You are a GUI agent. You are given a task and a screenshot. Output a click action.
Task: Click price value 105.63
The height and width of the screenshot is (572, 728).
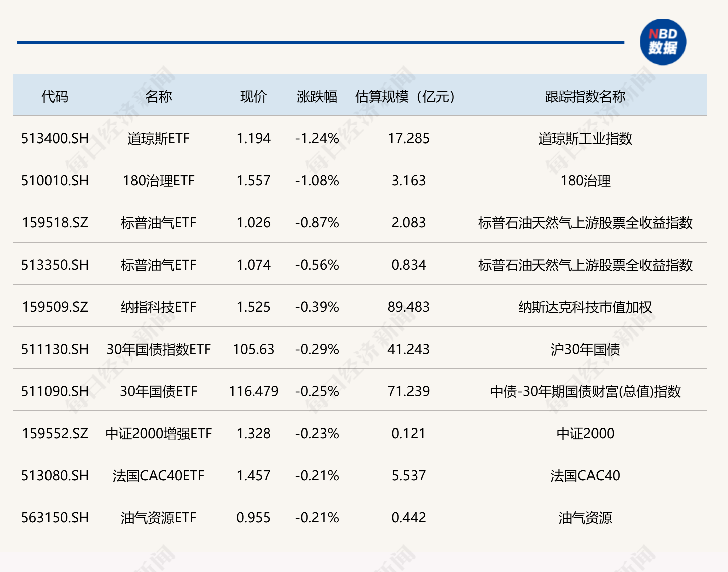[x=253, y=349]
